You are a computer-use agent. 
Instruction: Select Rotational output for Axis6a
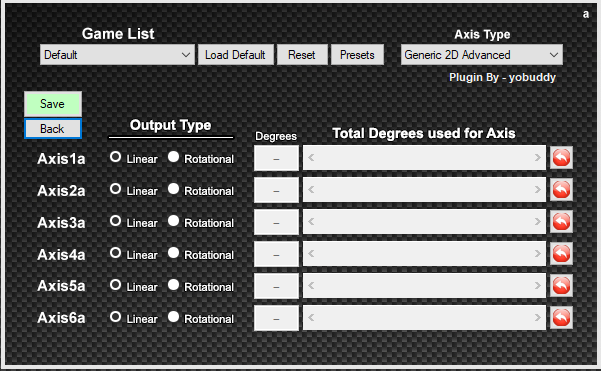174,317
